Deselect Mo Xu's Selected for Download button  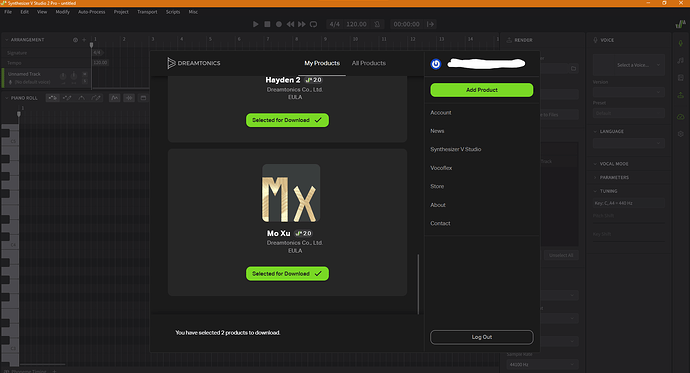pyautogui.click(x=287, y=274)
